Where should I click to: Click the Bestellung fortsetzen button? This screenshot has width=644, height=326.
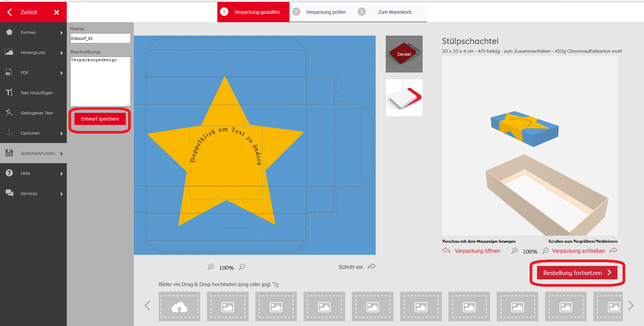[577, 273]
